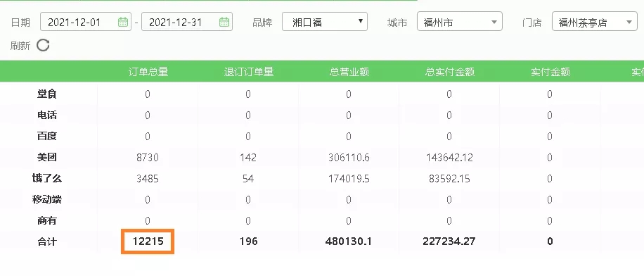Click the 合计 row label
The height and width of the screenshot is (276, 644).
47,241
